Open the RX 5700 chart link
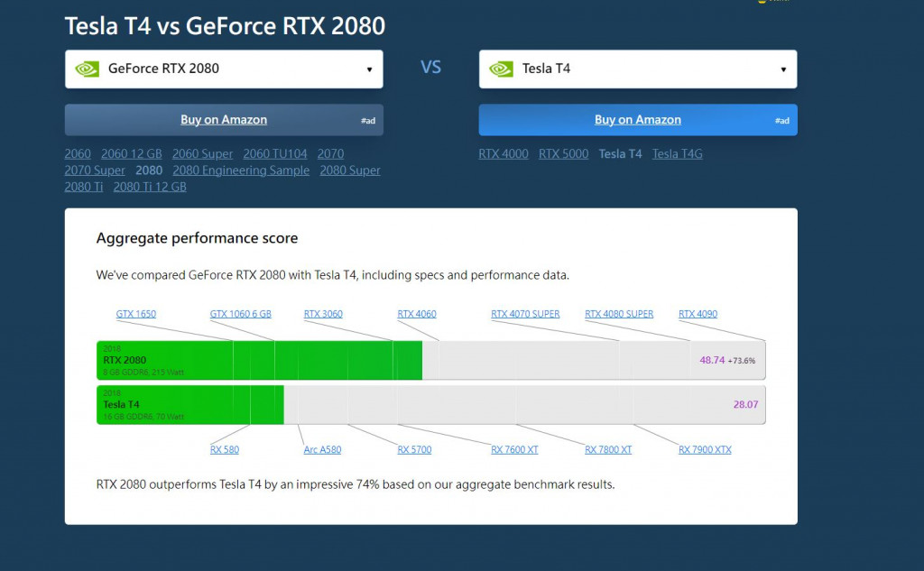 pos(414,449)
